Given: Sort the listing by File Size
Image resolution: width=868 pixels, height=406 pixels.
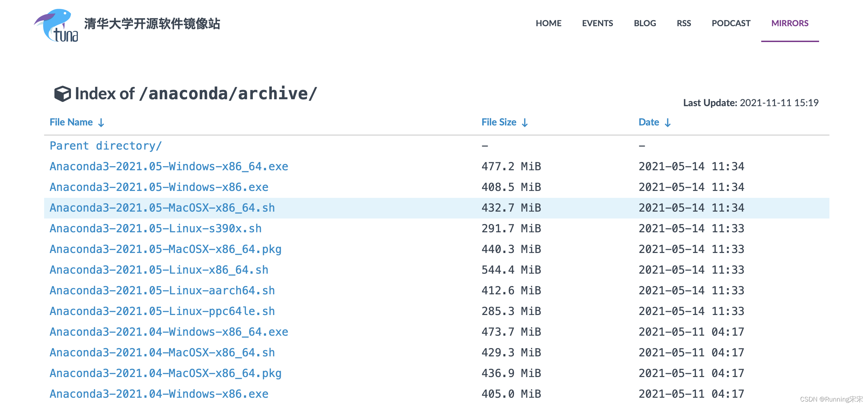Looking at the screenshot, I should (499, 122).
